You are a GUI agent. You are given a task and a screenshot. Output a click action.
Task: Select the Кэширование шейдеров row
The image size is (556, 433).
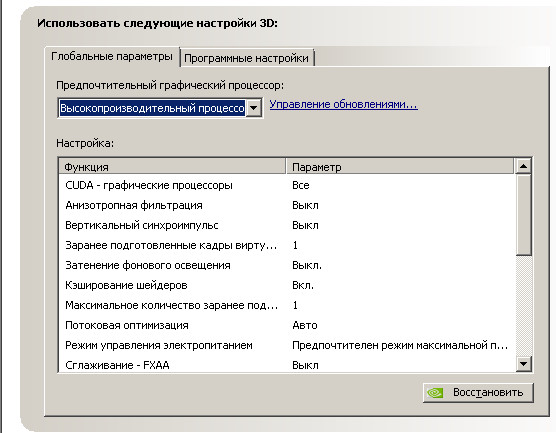tap(287, 285)
